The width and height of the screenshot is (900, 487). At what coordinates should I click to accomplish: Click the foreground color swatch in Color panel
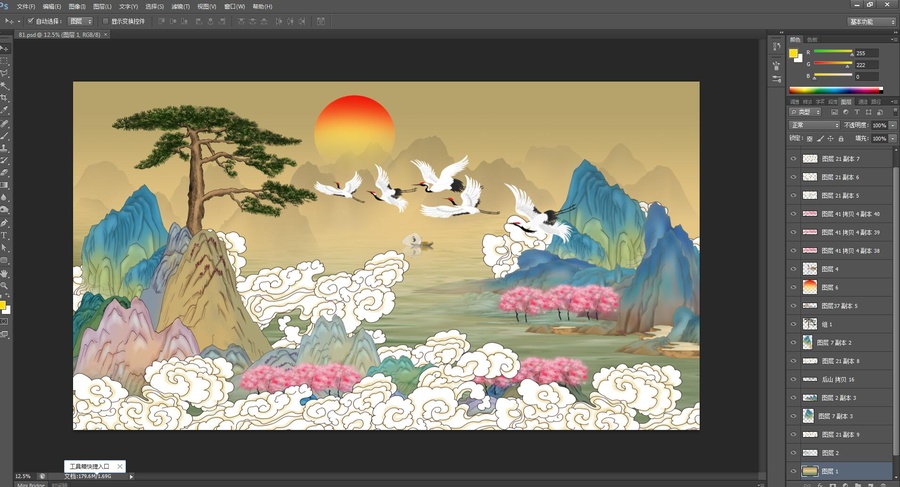pos(793,53)
